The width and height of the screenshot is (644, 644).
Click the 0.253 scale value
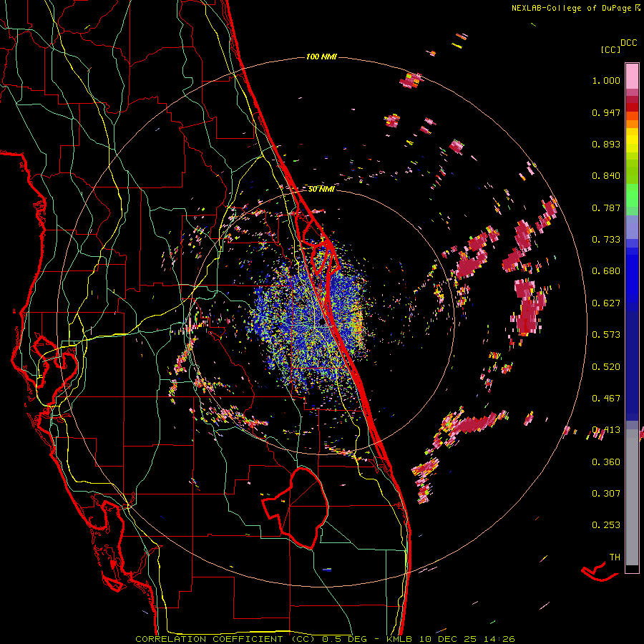coord(606,525)
